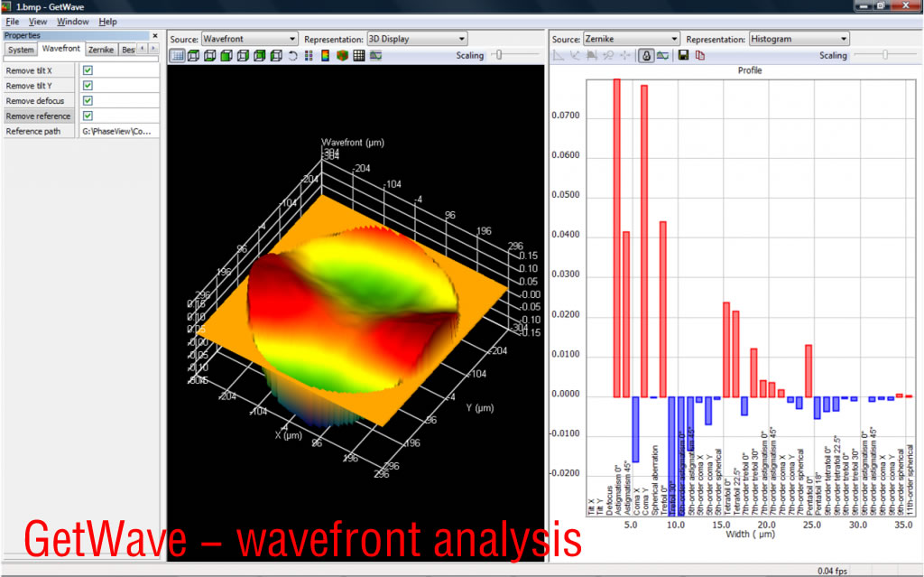Screen dimensions: 924x577
Task: Click the save floppy disk icon
Action: click(684, 56)
